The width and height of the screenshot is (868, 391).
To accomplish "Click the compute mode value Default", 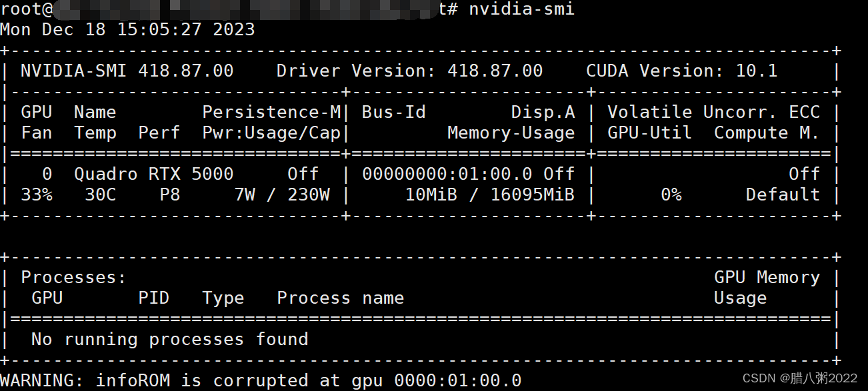I will [783, 195].
